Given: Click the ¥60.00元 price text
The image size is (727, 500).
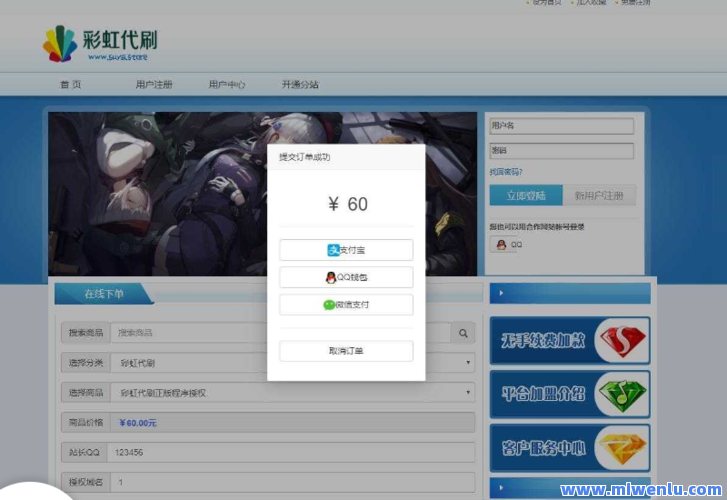Looking at the screenshot, I should 138,423.
